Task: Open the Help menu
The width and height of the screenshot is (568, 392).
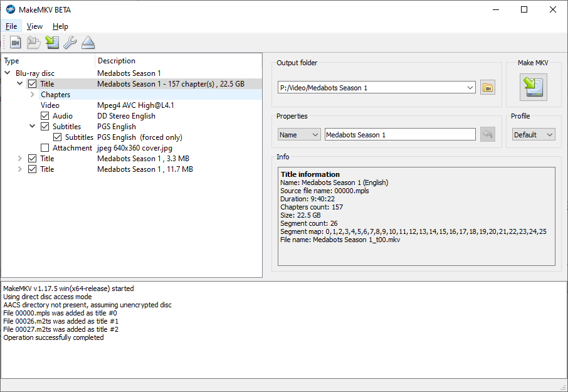Action: coord(60,26)
